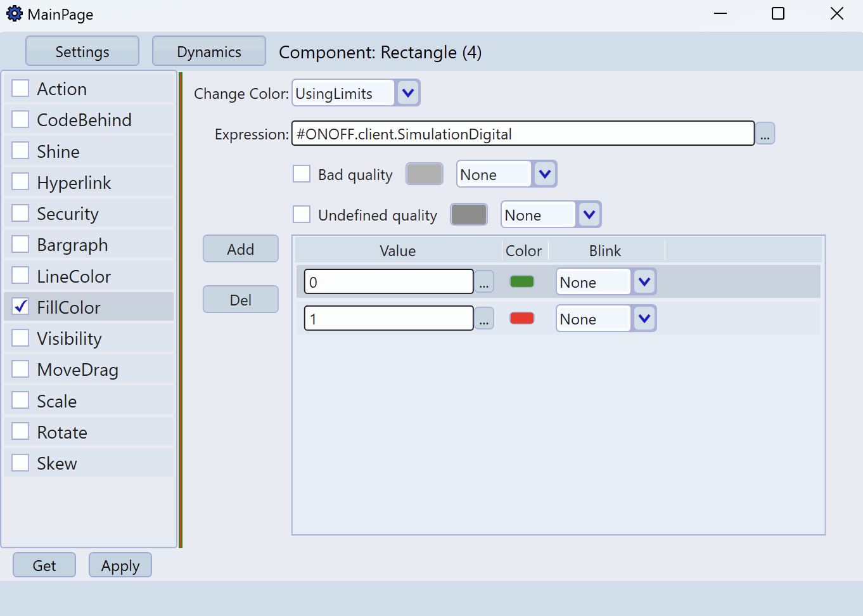This screenshot has width=863, height=616.
Task: Expand Blink dropdown for value 0 row
Action: click(644, 282)
